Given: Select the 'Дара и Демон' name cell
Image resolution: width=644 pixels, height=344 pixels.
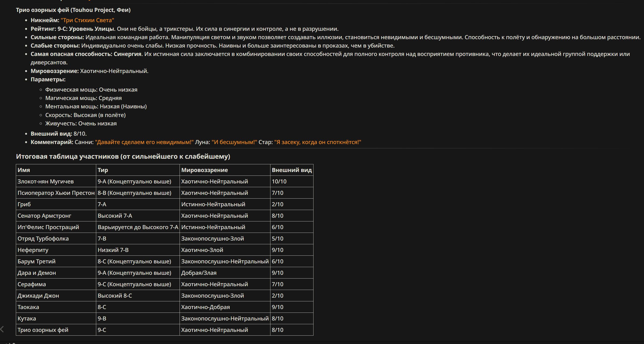Looking at the screenshot, I should click(56, 273).
